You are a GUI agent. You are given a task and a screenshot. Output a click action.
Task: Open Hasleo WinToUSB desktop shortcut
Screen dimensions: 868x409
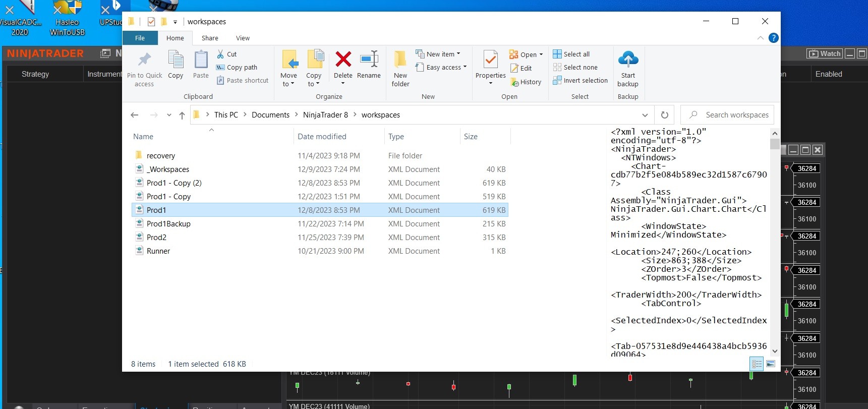coord(67,19)
